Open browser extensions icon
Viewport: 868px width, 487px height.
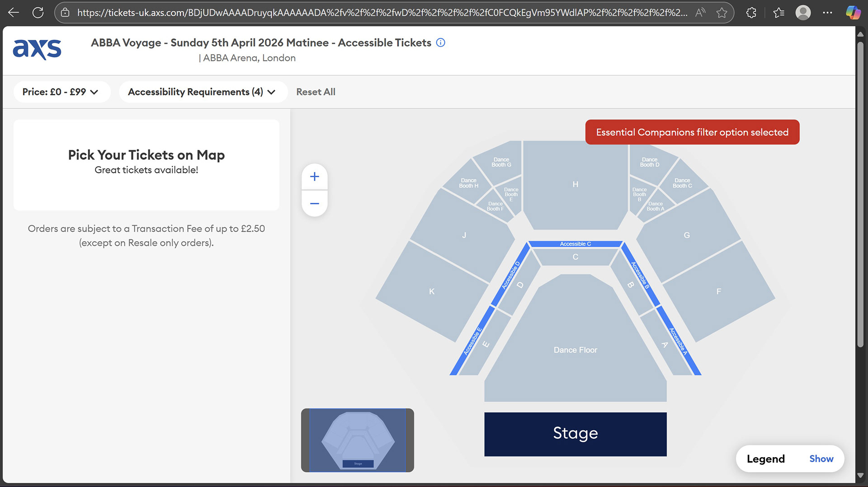[x=751, y=13]
